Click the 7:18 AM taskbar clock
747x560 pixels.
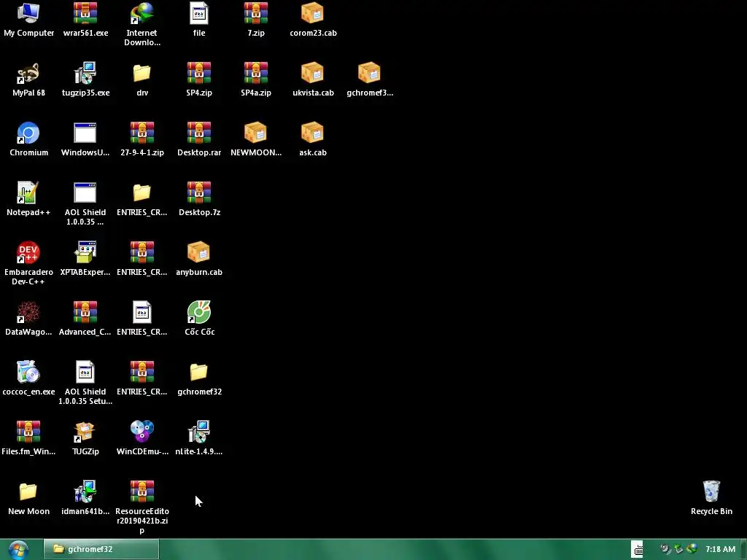pyautogui.click(x=720, y=549)
